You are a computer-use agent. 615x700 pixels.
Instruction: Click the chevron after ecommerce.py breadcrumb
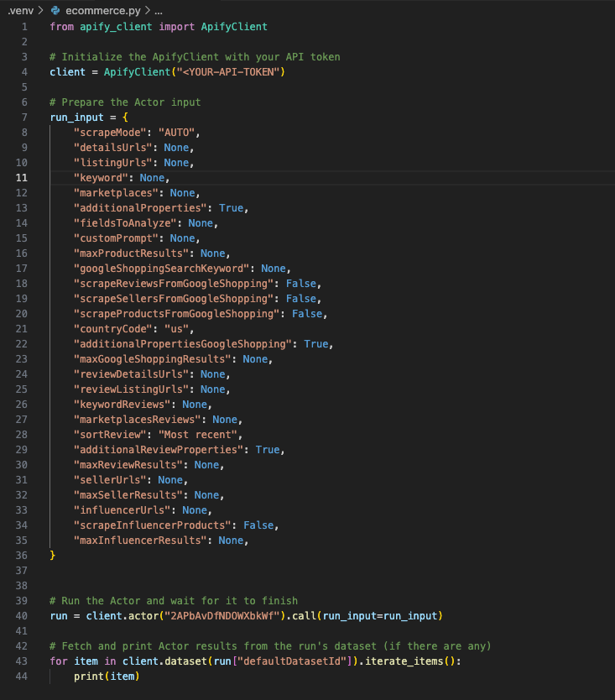coord(148,10)
